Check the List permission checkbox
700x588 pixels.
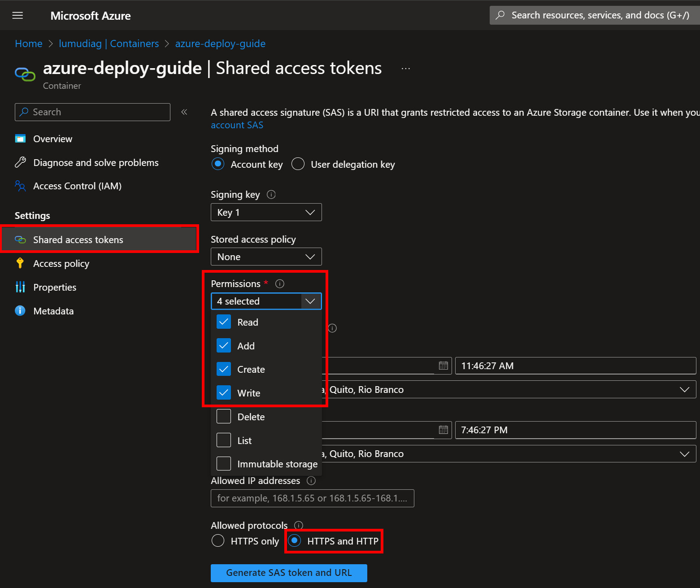[224, 440]
